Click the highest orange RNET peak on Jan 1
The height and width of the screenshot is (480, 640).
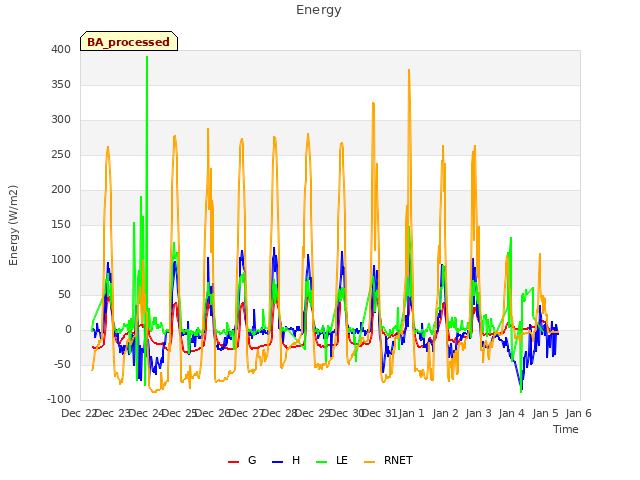tap(409, 70)
